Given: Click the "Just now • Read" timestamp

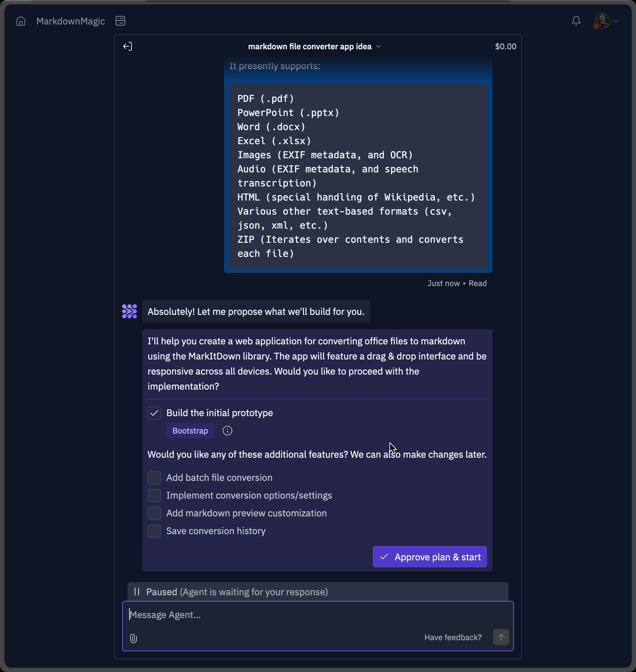Looking at the screenshot, I should [x=457, y=283].
